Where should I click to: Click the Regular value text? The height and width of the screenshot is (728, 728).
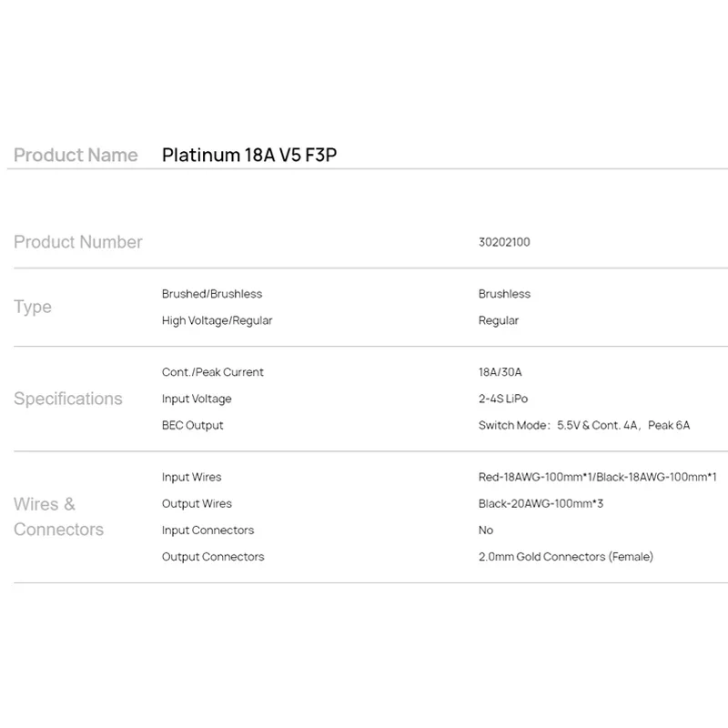(499, 320)
